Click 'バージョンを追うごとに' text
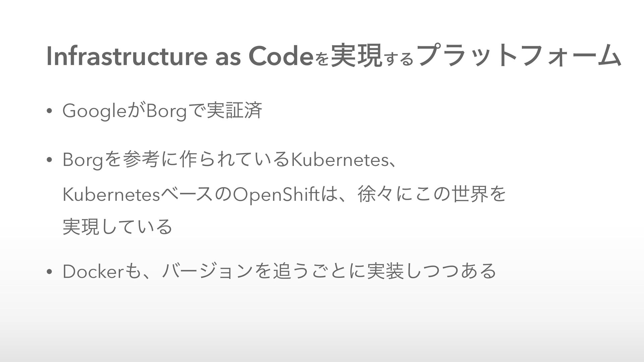This screenshot has width=644, height=362. point(263,271)
